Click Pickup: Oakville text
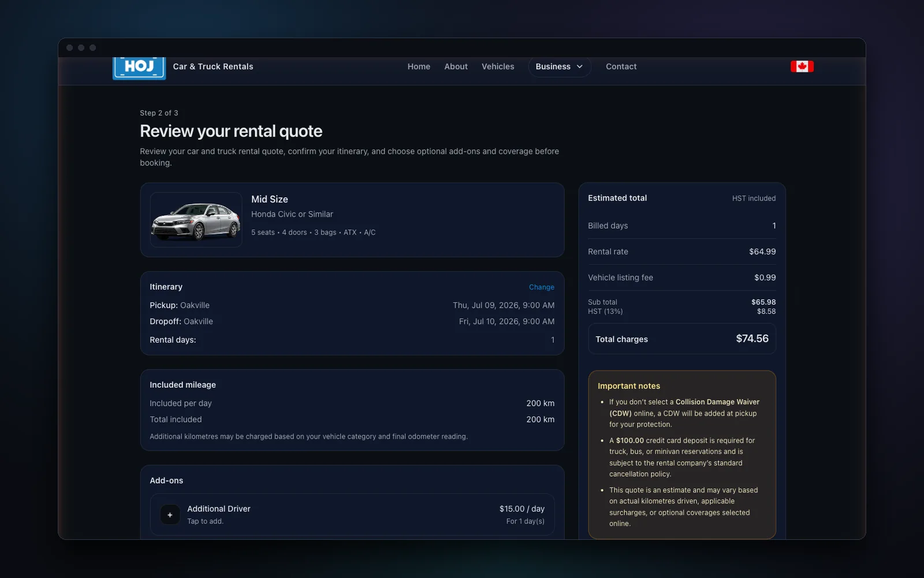The width and height of the screenshot is (924, 578). 180,305
